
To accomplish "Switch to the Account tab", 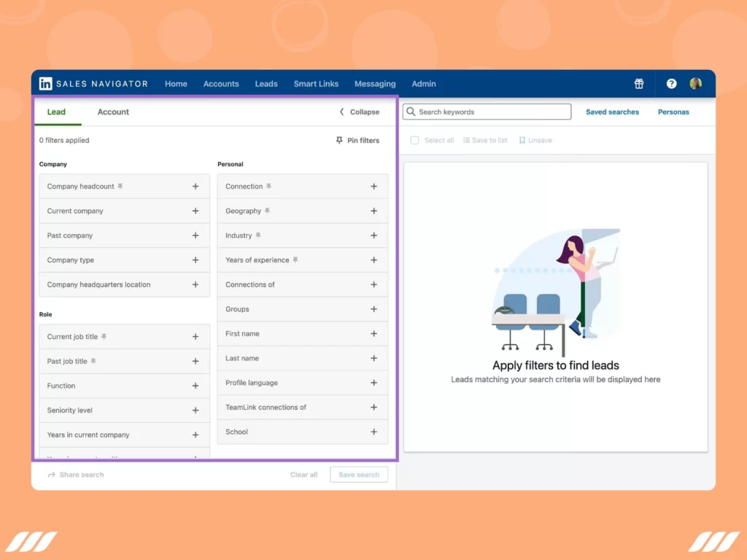I will pos(113,112).
